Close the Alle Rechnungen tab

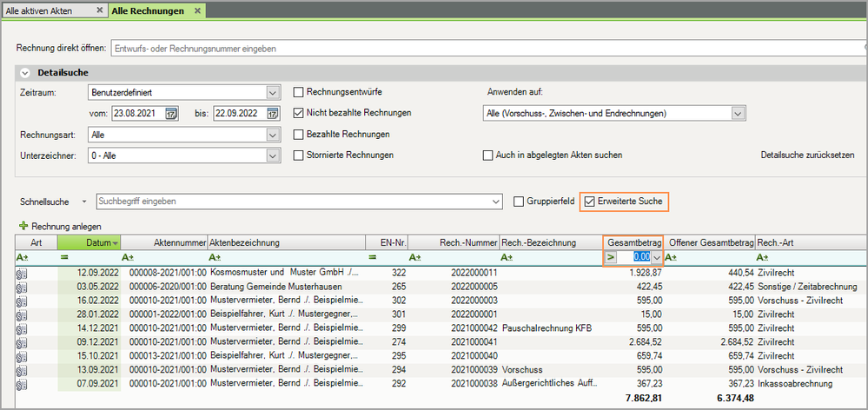[x=196, y=10]
